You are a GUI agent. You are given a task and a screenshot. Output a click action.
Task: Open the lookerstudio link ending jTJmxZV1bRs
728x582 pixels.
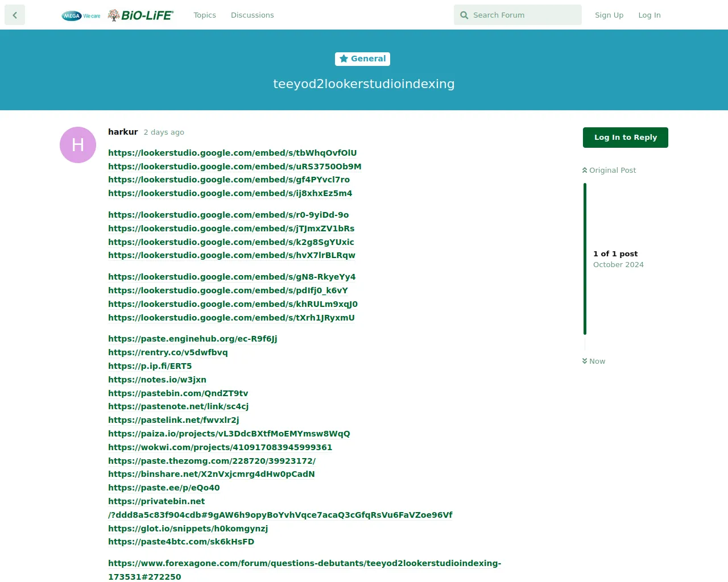tap(231, 228)
